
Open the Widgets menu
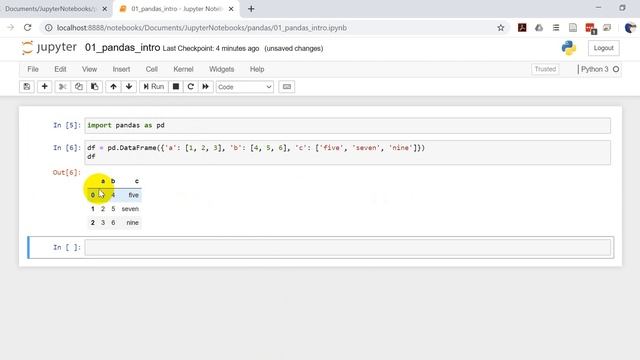coord(222,69)
